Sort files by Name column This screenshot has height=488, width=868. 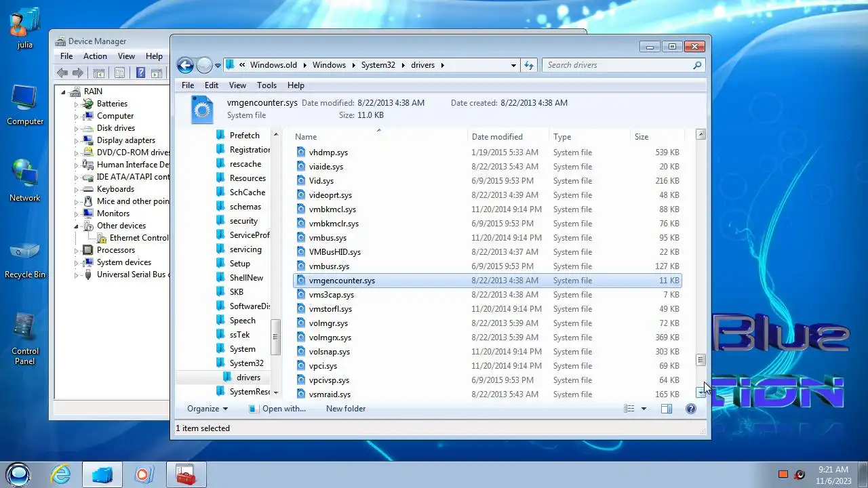(380, 137)
